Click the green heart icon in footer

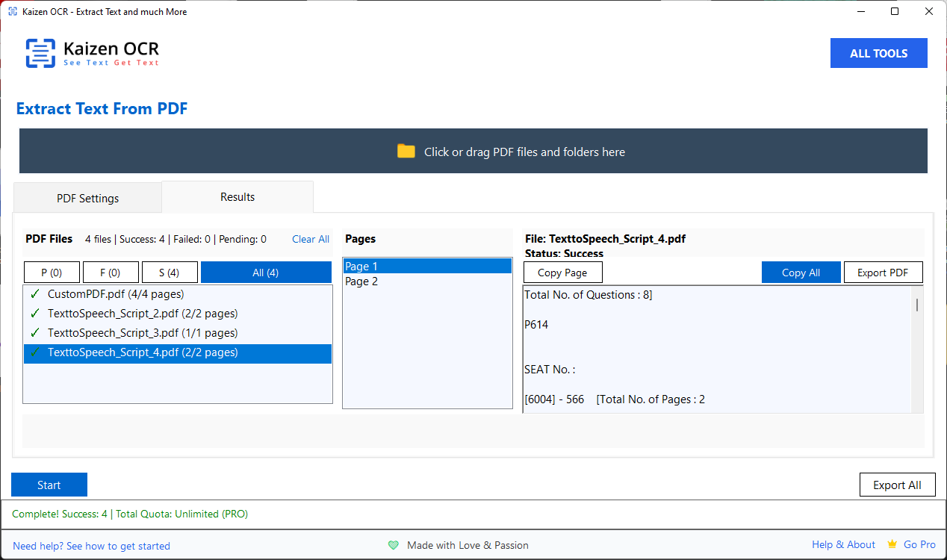pyautogui.click(x=394, y=546)
